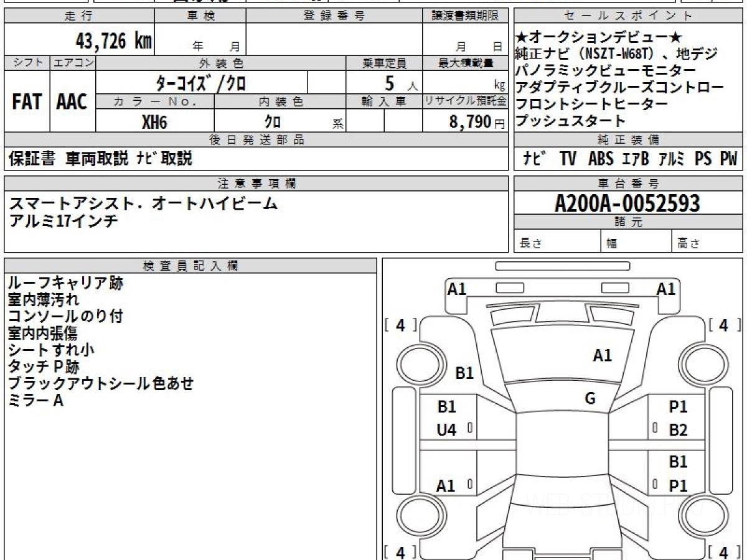
Task: Select the 乗車定員 header cell
Action: (384, 63)
